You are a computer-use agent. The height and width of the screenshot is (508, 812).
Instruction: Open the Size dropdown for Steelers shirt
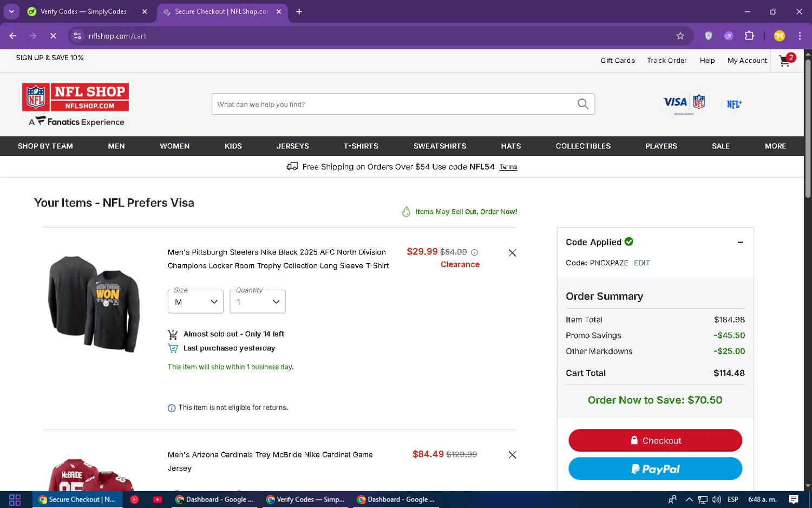[x=195, y=302]
